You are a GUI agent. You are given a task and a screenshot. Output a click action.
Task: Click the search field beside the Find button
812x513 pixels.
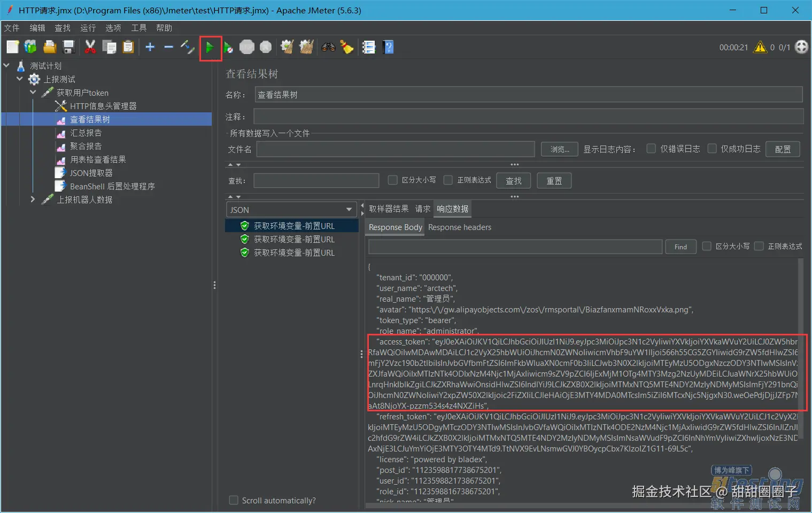pyautogui.click(x=515, y=247)
